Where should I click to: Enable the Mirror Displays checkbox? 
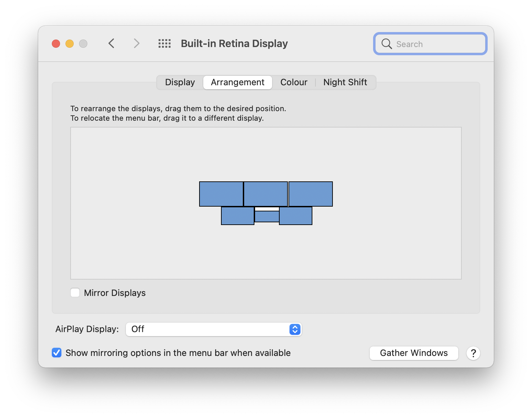coord(75,293)
